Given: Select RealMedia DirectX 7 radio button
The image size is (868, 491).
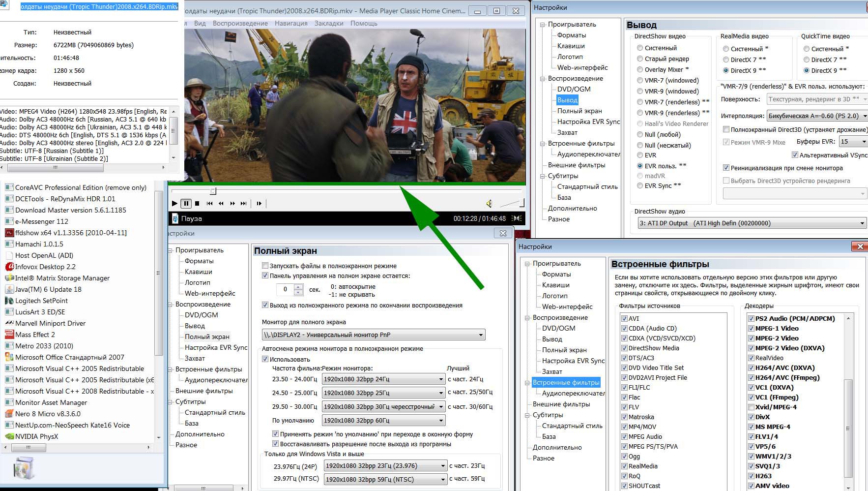Looking at the screenshot, I should (726, 60).
